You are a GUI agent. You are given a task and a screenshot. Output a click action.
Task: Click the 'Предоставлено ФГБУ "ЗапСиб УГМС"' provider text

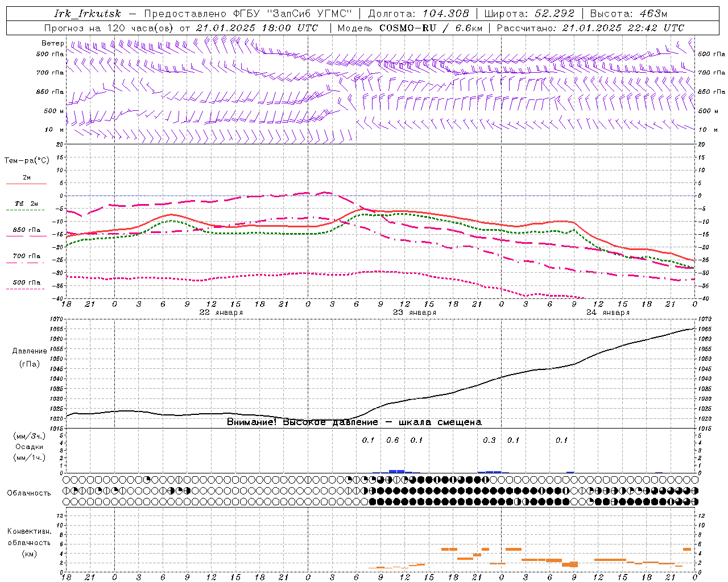(248, 14)
